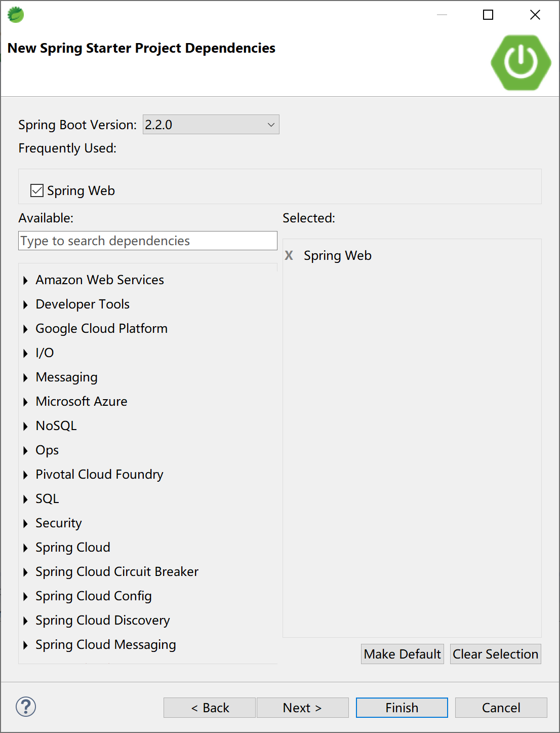Open the Spring Boot Version dropdown

point(211,125)
